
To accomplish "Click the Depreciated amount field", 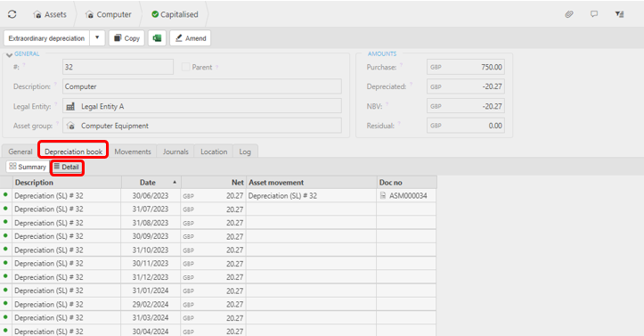I will (466, 86).
